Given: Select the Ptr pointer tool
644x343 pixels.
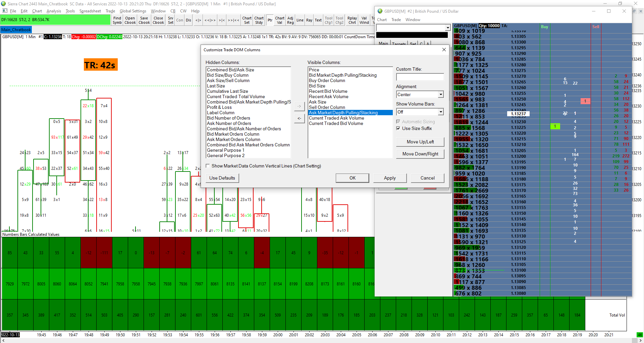Looking at the screenshot, I should click(x=270, y=20).
